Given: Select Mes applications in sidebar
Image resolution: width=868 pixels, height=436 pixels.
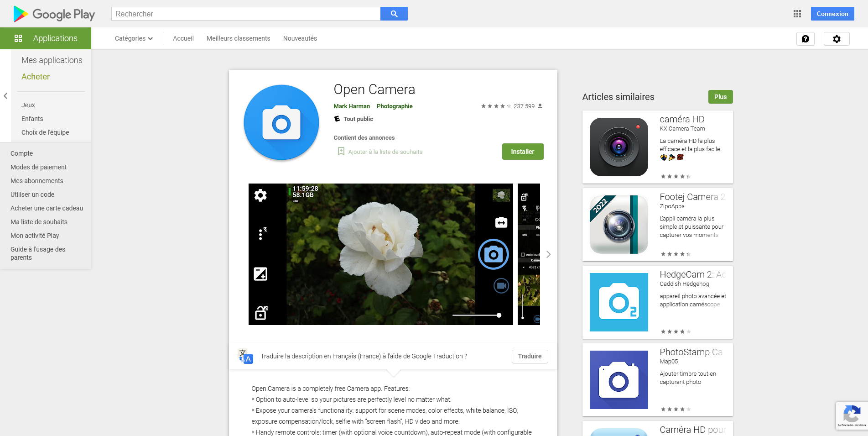Looking at the screenshot, I should 52,60.
